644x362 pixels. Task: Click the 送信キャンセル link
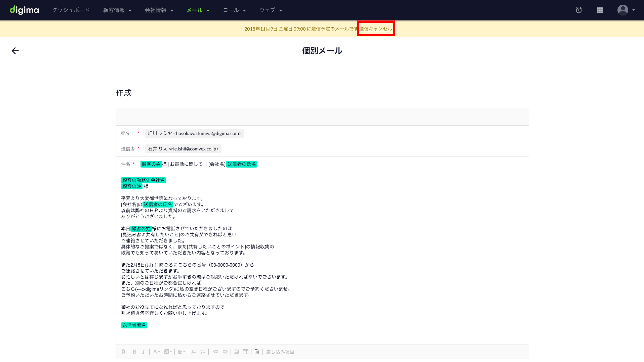click(375, 29)
